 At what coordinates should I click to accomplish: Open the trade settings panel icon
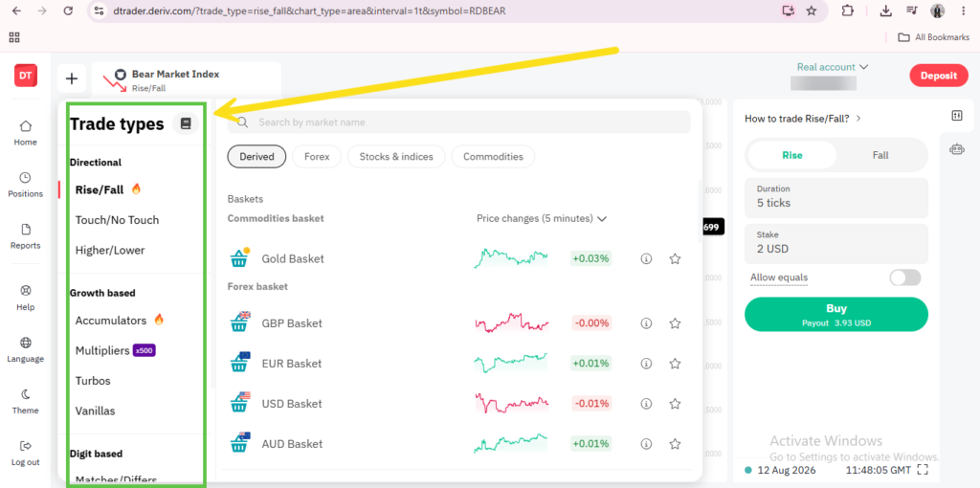click(957, 115)
